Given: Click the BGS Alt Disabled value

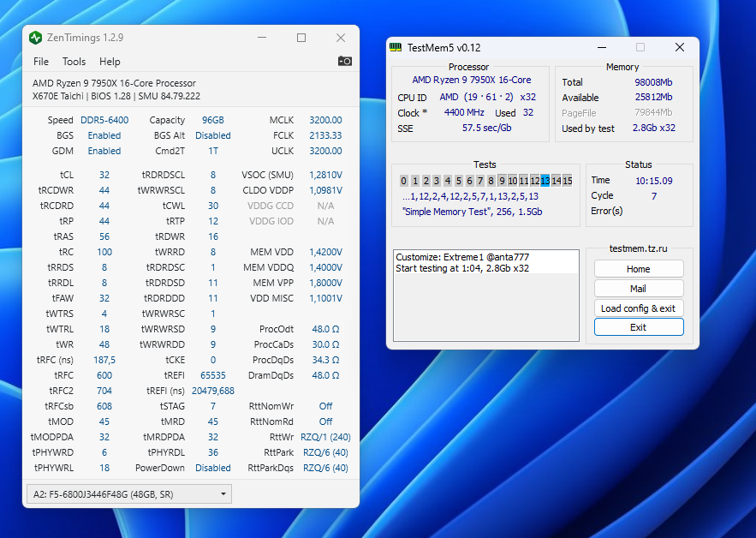Looking at the screenshot, I should point(212,135).
